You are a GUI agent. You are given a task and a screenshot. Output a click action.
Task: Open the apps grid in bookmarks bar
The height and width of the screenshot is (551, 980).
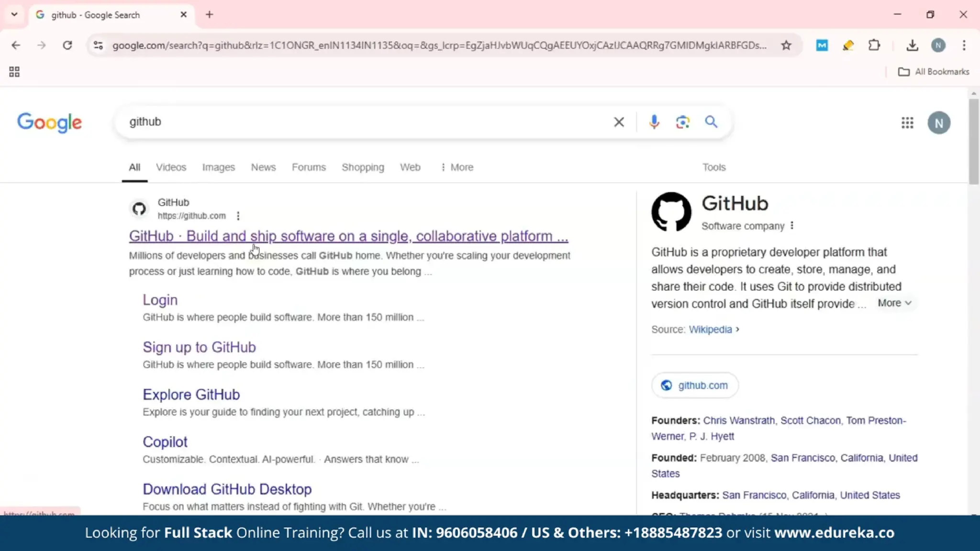pos(14,72)
